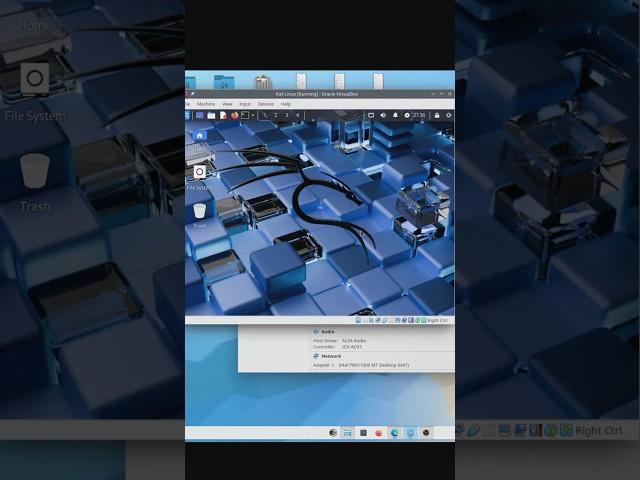Click the logout power icon in Kali panel
The height and width of the screenshot is (480, 640).
tap(449, 116)
